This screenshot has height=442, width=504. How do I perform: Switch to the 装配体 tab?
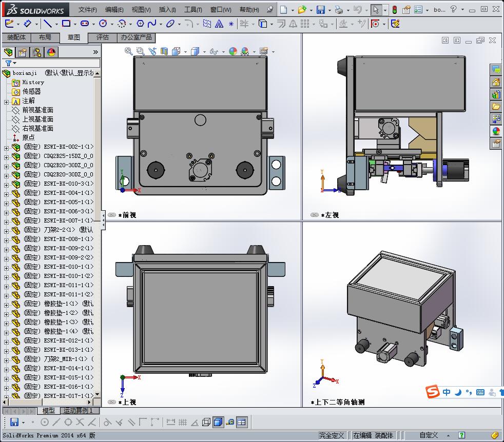(16, 37)
